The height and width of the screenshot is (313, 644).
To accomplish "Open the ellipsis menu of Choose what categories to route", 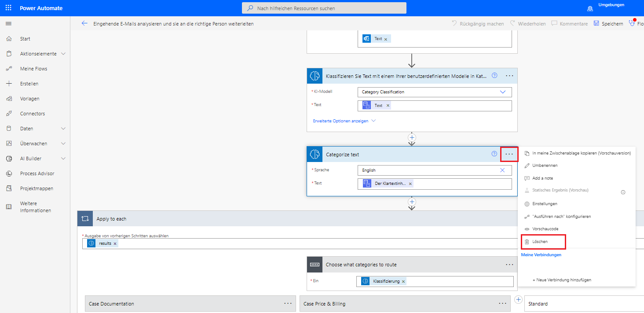I will [509, 265].
